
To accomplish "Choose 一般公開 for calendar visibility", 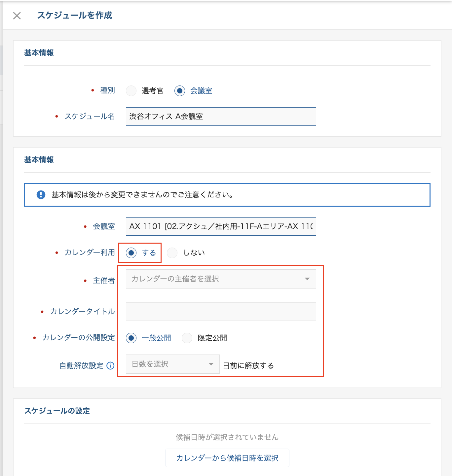I will [x=131, y=338].
